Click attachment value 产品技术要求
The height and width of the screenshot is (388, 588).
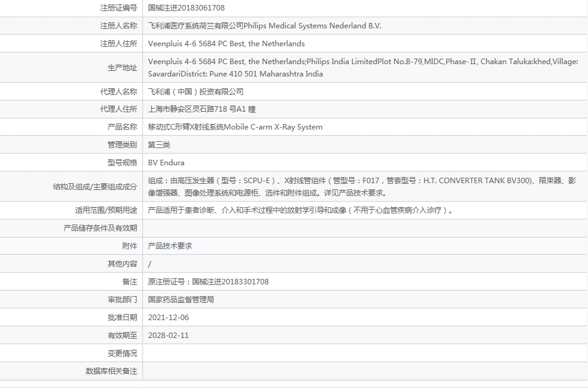pyautogui.click(x=170, y=246)
